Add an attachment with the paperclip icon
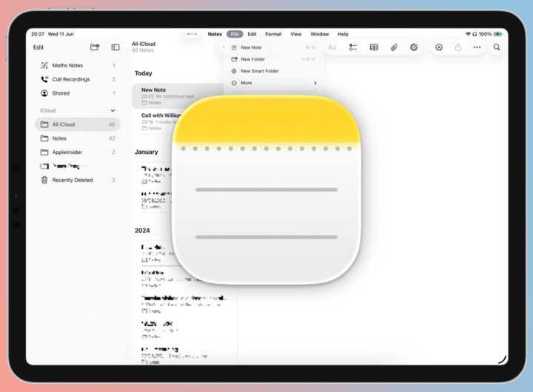 point(394,47)
